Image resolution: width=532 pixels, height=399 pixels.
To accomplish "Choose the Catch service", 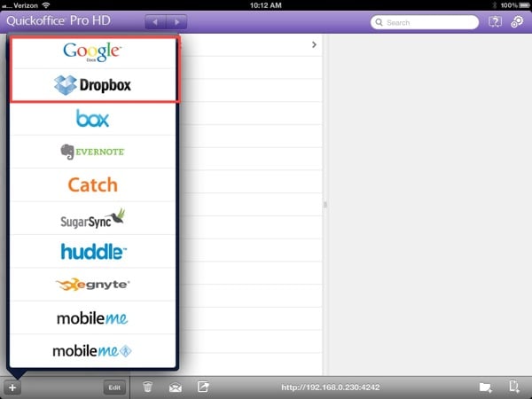I will pyautogui.click(x=92, y=185).
